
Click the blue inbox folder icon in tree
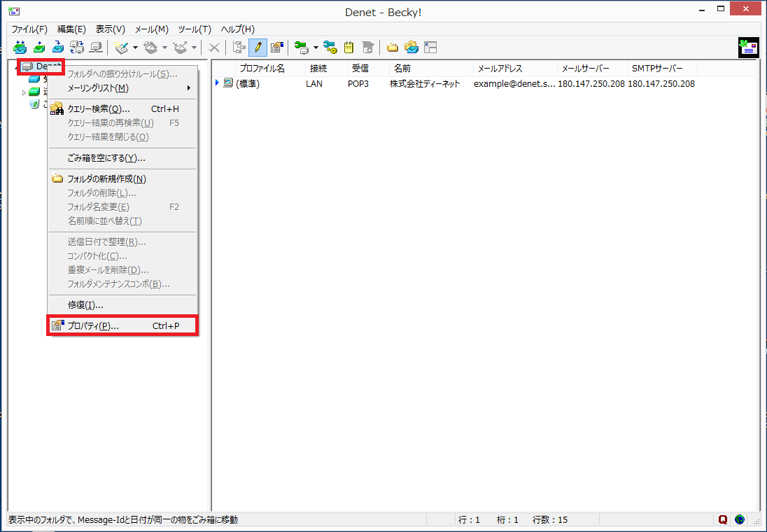coord(34,79)
